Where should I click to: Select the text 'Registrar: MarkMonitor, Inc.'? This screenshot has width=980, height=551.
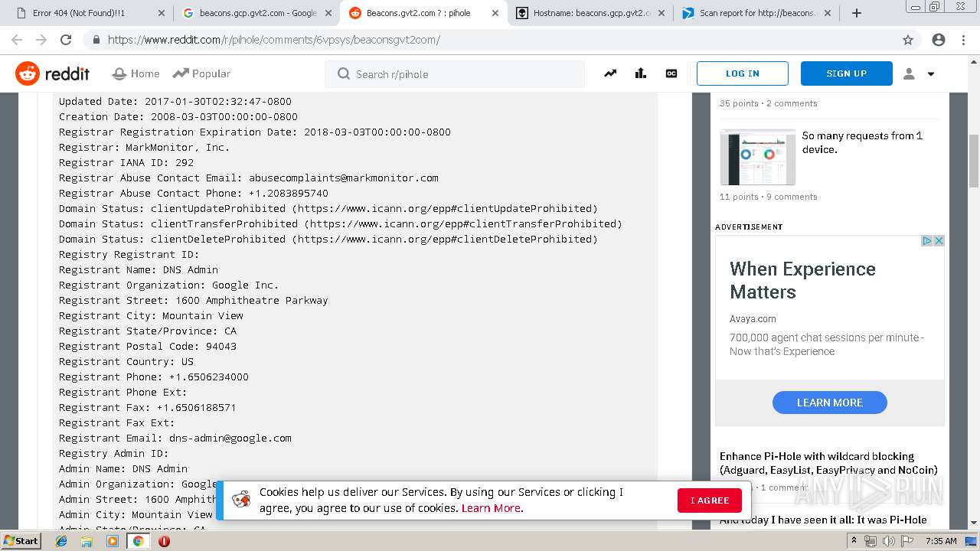[144, 147]
